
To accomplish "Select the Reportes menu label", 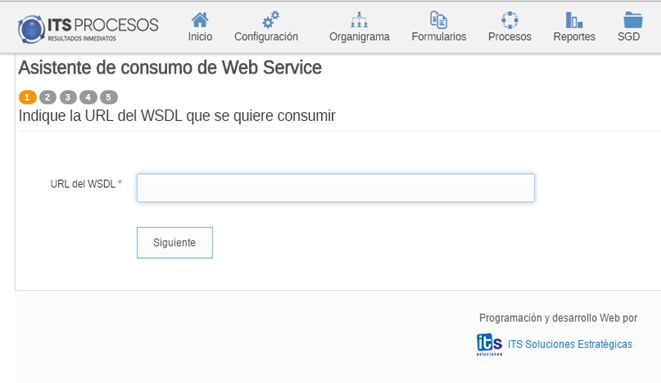I will (574, 37).
